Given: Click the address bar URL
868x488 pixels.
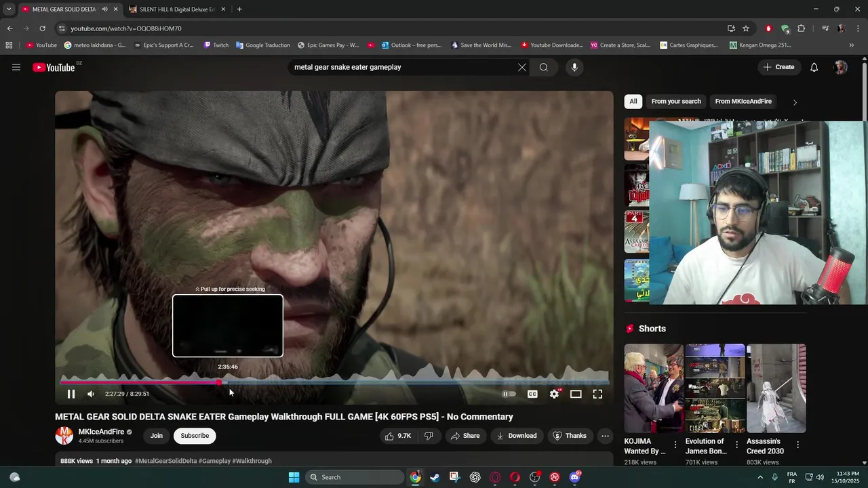Looking at the screenshot, I should [x=126, y=28].
